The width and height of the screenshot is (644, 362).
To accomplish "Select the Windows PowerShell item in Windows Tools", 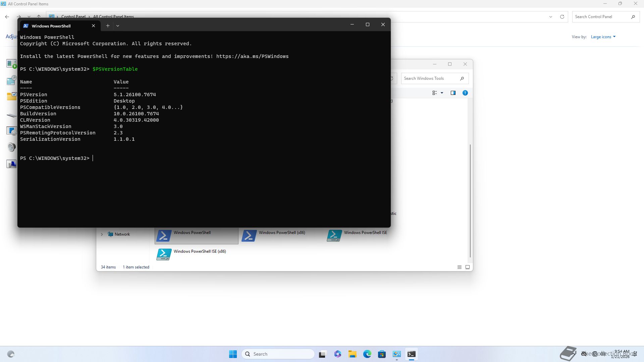I will tap(192, 235).
